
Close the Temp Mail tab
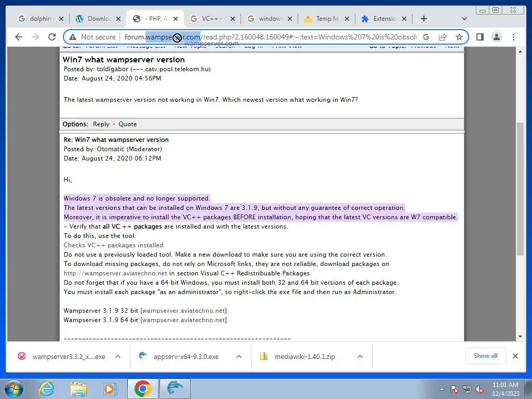click(x=347, y=19)
